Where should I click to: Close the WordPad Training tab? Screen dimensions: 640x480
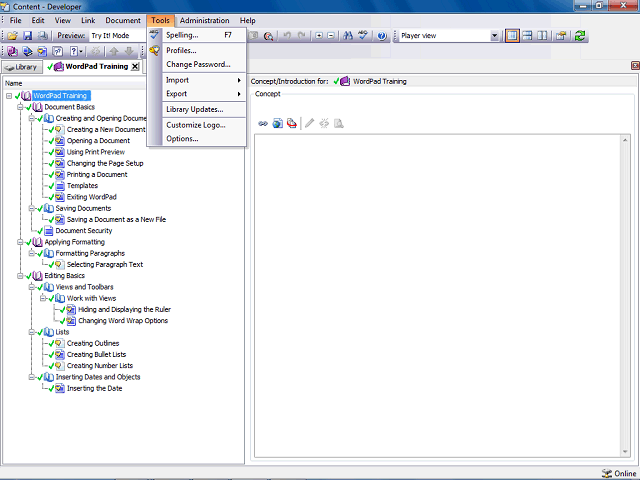135,67
